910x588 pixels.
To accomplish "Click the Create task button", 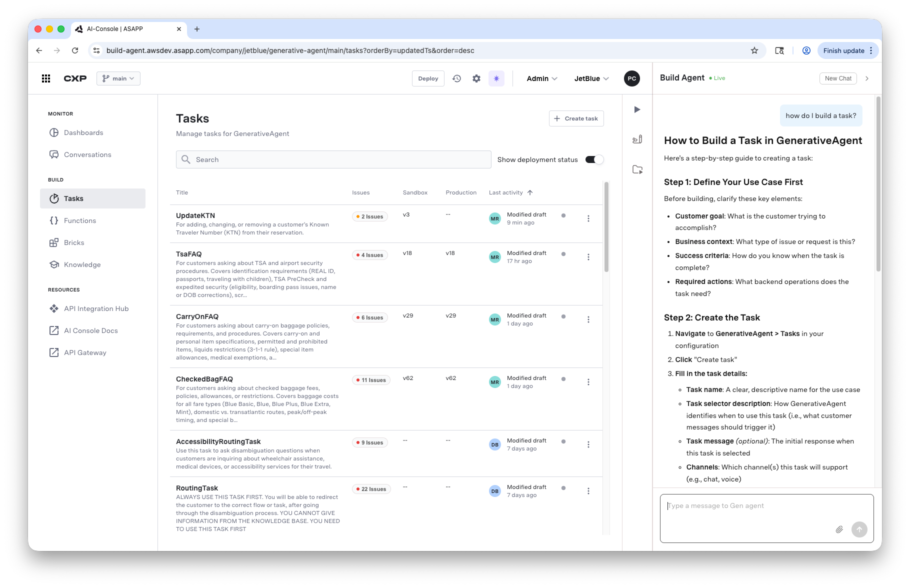I will [576, 118].
